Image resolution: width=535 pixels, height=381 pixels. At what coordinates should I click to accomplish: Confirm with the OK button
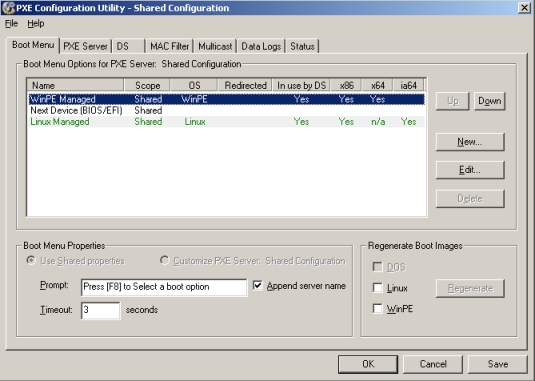[x=368, y=364]
